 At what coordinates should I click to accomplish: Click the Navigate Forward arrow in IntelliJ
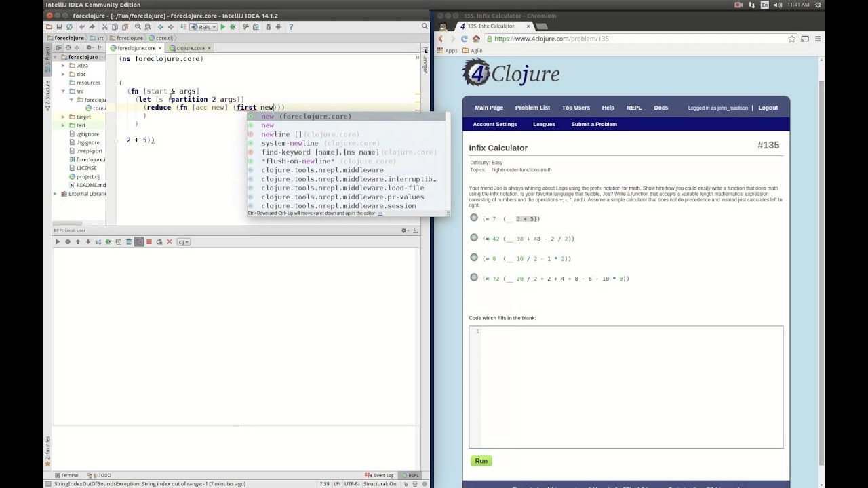click(171, 27)
